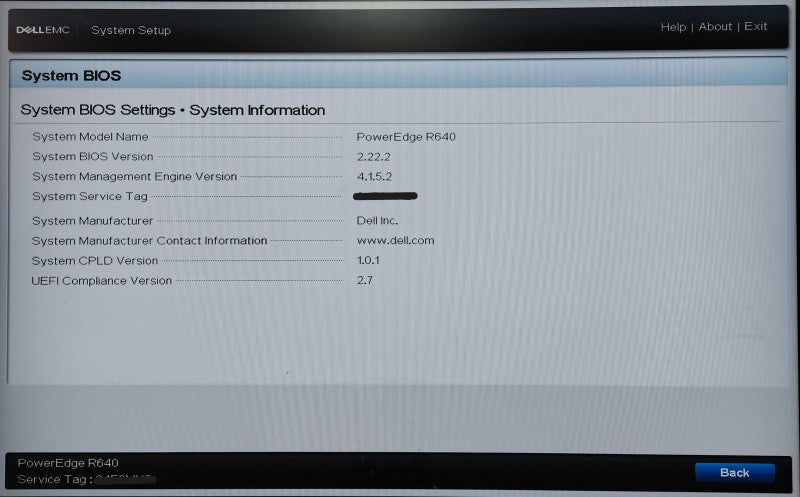Select the UEFI Compliance Version label
800x497 pixels.
[x=102, y=281]
